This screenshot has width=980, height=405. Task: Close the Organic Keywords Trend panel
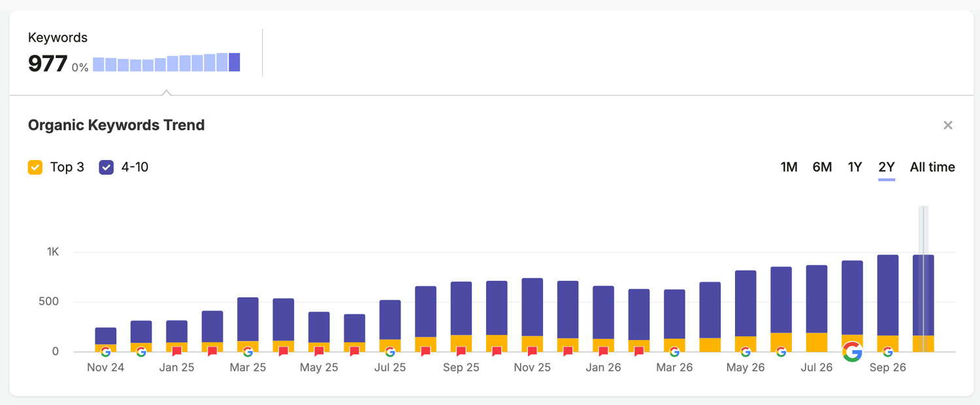coord(948,125)
